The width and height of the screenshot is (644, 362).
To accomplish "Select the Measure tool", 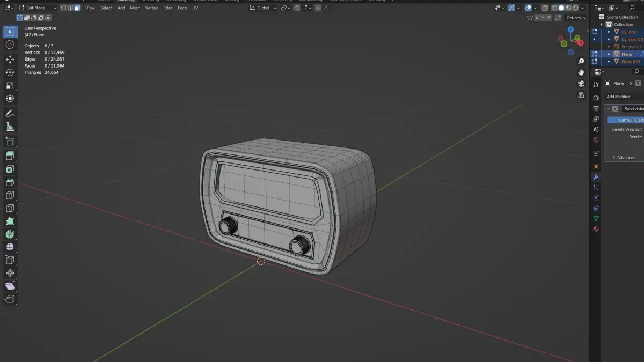I will tap(10, 127).
